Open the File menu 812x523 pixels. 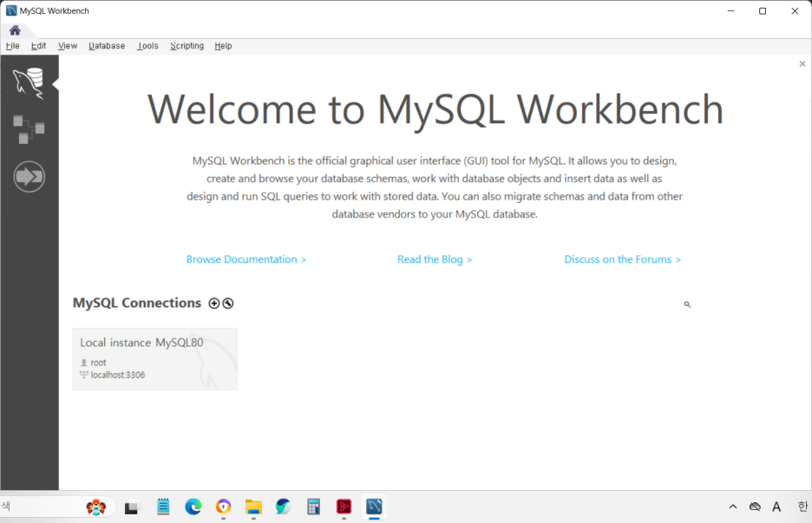click(x=12, y=46)
